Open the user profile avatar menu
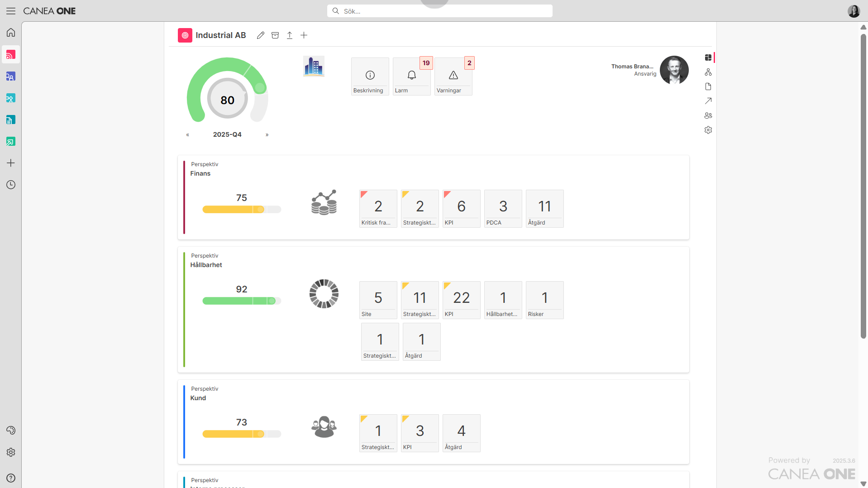Viewport: 868px width, 488px height. click(854, 11)
